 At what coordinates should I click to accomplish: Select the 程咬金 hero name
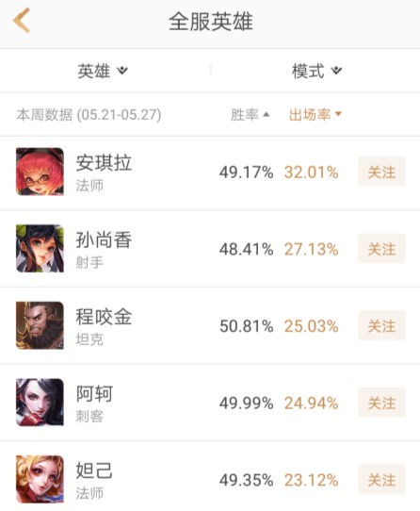coord(104,317)
